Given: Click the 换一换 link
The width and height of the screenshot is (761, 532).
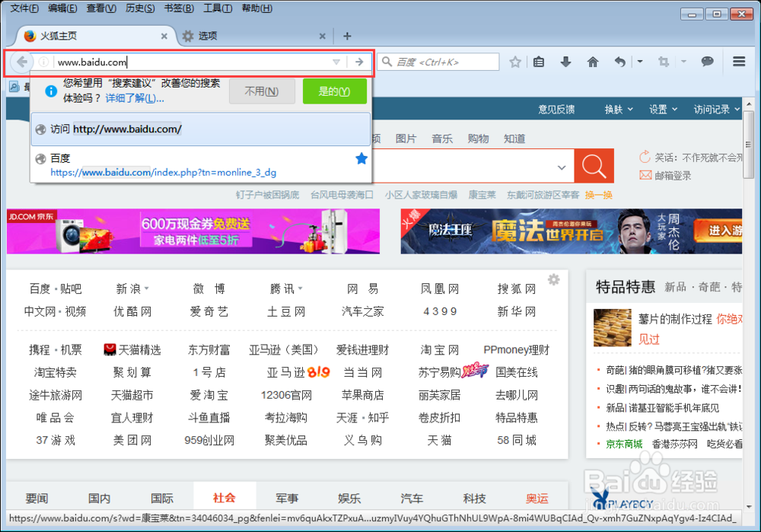Looking at the screenshot, I should click(598, 195).
